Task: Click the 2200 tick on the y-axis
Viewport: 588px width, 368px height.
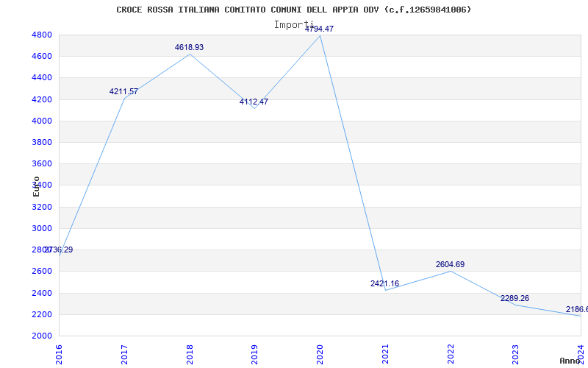Action: point(42,314)
